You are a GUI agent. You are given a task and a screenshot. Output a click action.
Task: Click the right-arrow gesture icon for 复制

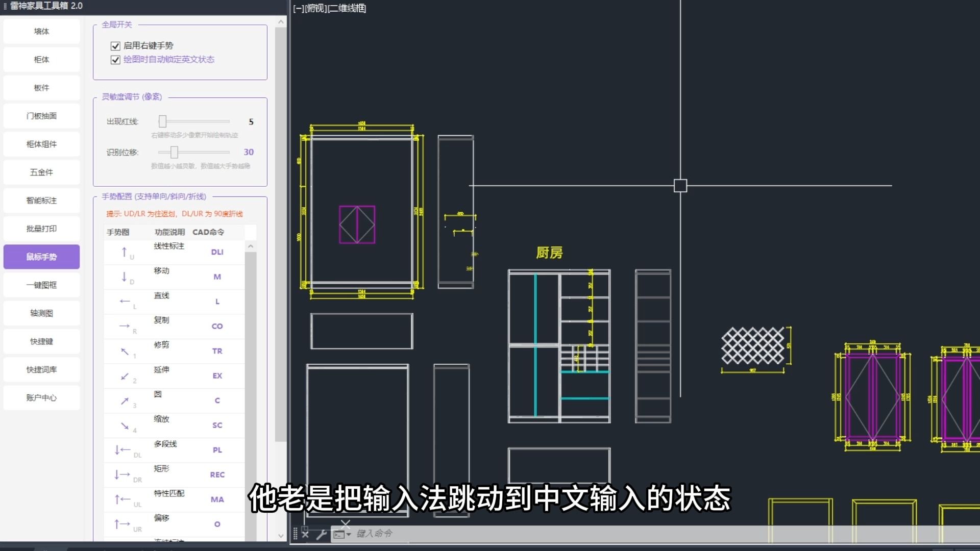(125, 325)
